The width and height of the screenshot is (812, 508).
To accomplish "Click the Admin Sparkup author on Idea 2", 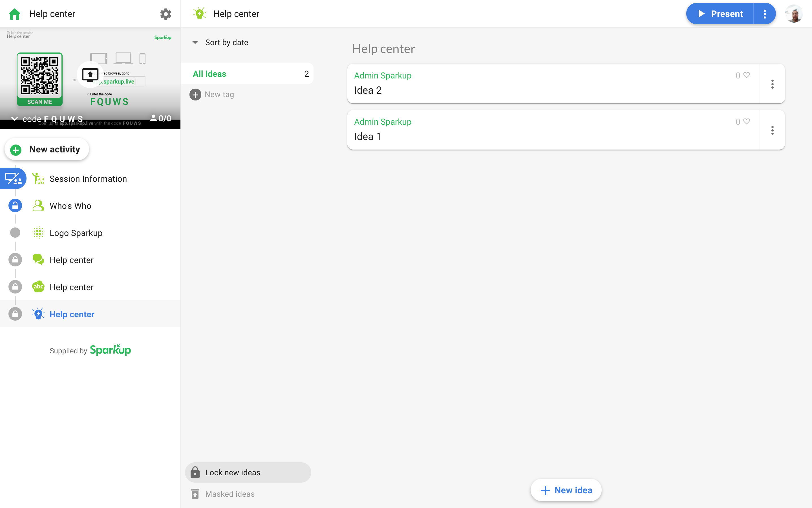I will pyautogui.click(x=383, y=76).
